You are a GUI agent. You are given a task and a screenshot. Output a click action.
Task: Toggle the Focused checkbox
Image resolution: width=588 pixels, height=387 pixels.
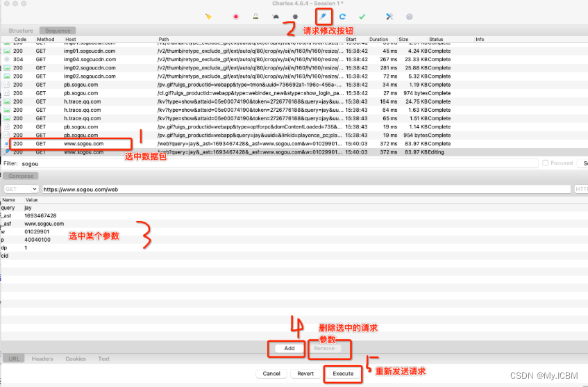pos(545,163)
